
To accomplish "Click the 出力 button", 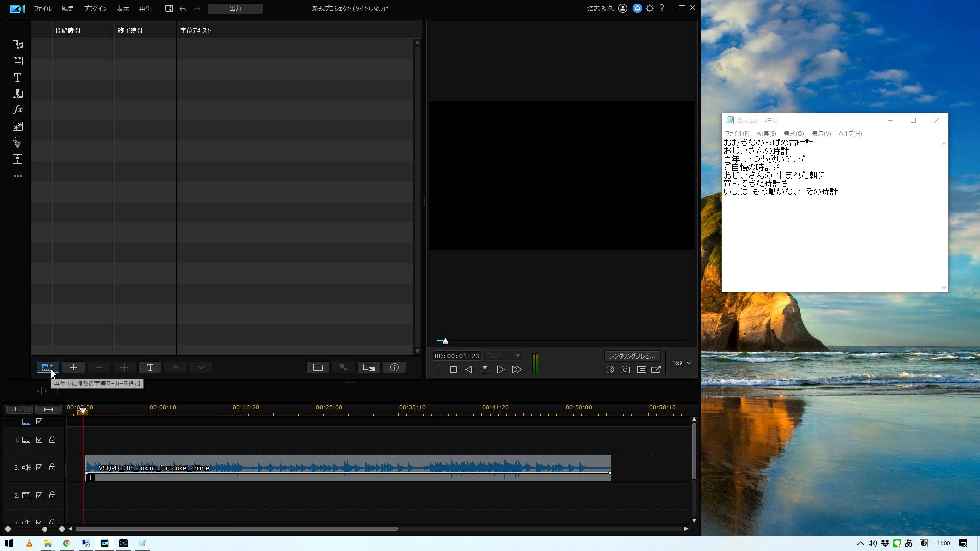I will (x=235, y=9).
